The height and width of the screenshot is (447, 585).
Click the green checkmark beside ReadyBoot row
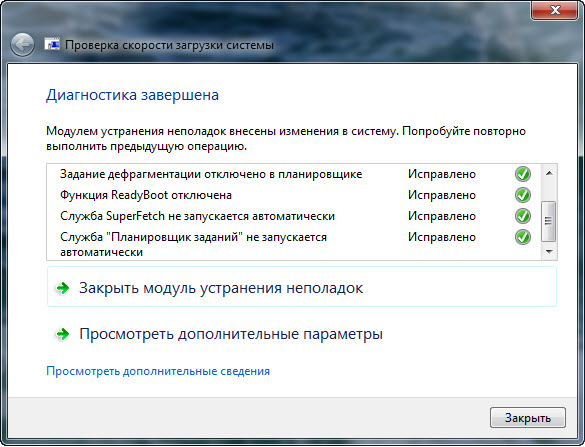(523, 195)
